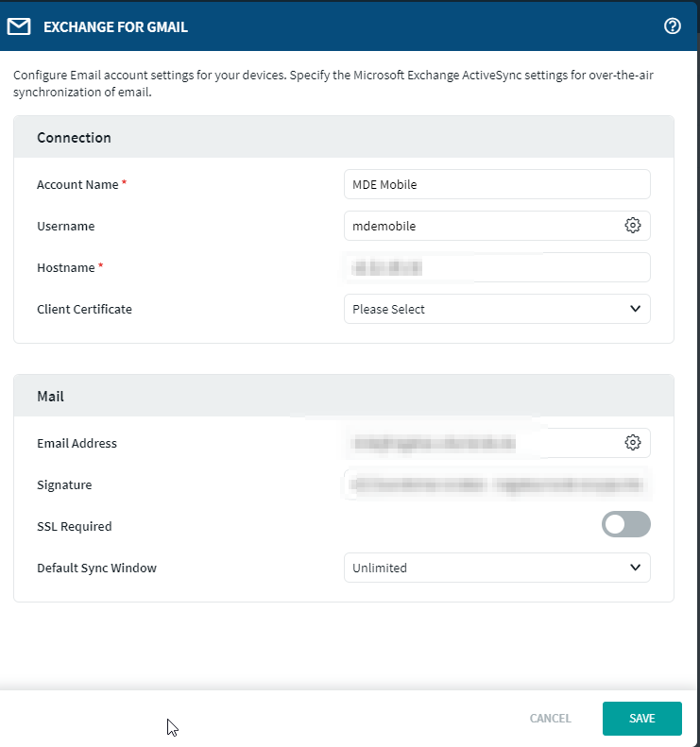Click the envelope icon in the header
The image size is (700, 747).
[19, 26]
